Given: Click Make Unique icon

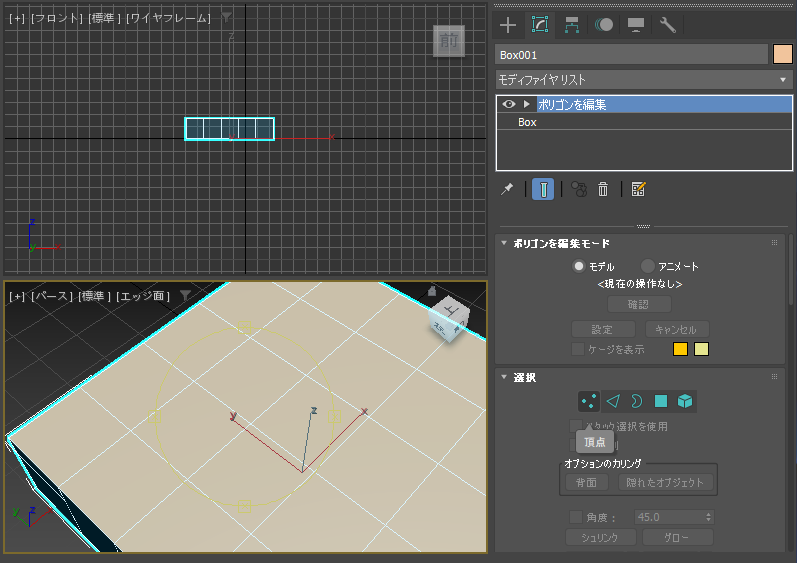Looking at the screenshot, I should (x=579, y=190).
